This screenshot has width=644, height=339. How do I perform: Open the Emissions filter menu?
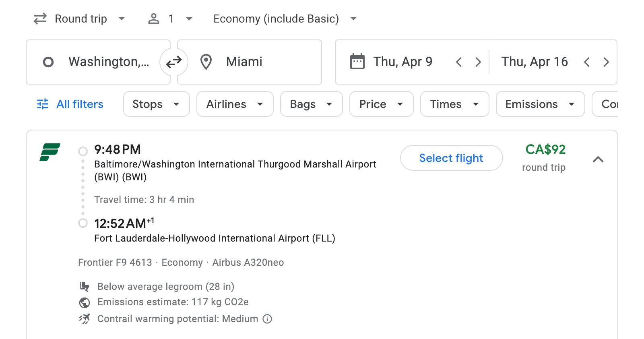[540, 104]
